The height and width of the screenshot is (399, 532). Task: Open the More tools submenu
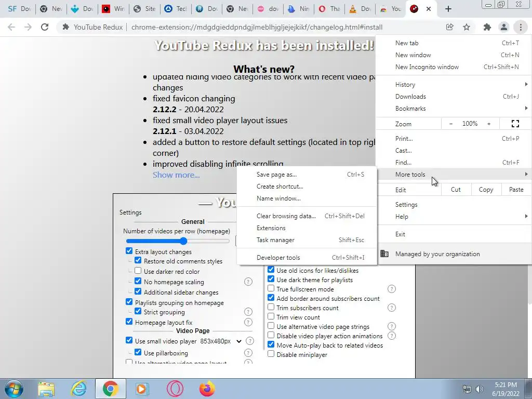454,175
